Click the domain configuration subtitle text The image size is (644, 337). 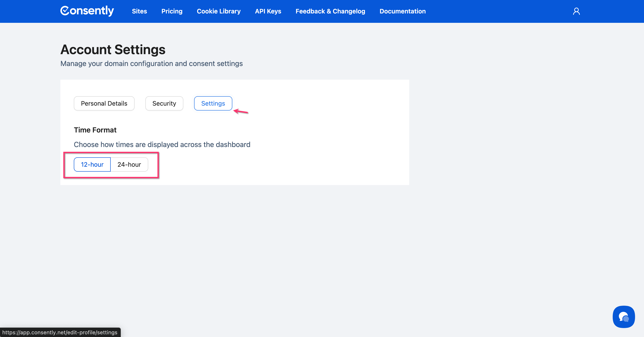point(151,64)
